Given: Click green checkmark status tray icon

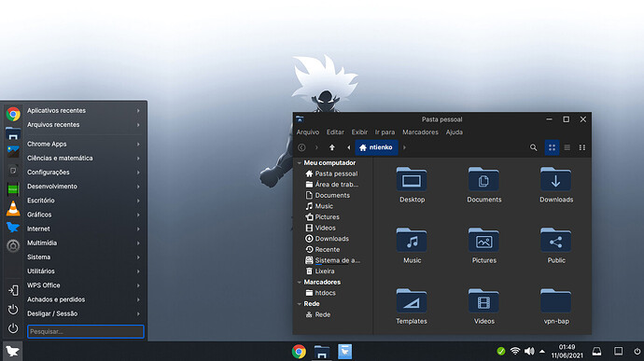Looking at the screenshot, I should pos(501,351).
